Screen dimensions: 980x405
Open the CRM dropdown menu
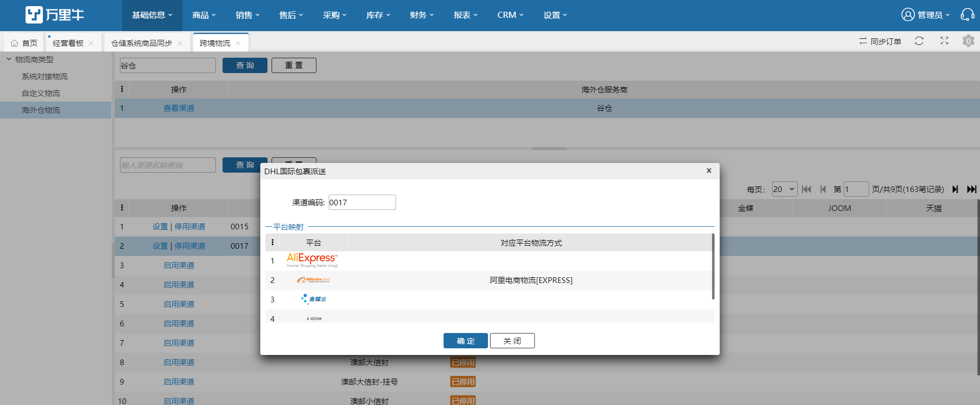point(510,15)
